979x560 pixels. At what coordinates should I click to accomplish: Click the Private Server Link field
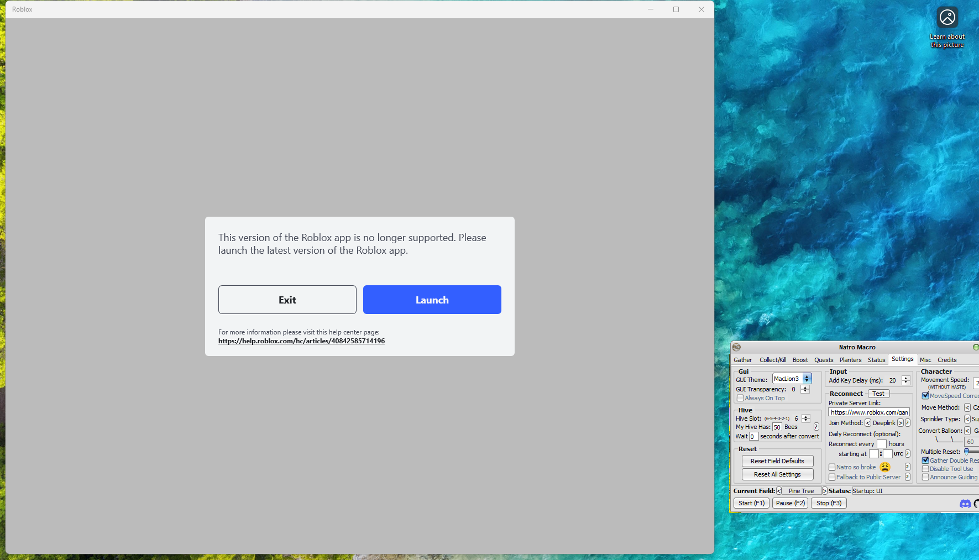pos(869,412)
